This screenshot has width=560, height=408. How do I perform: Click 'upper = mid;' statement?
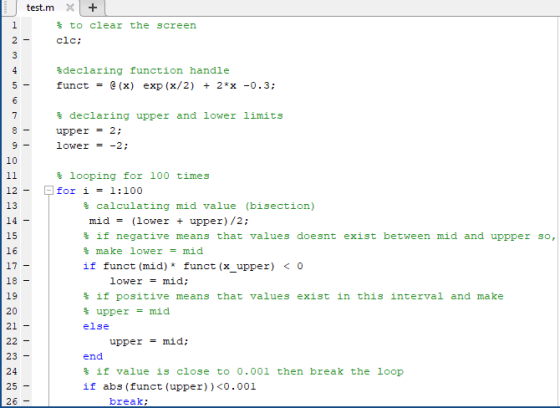point(149,342)
